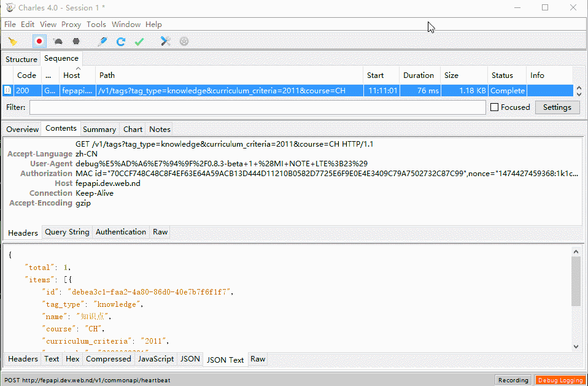Click the request list scroll stepper arrows
Screen dimensions: 588x386
[x=579, y=91]
